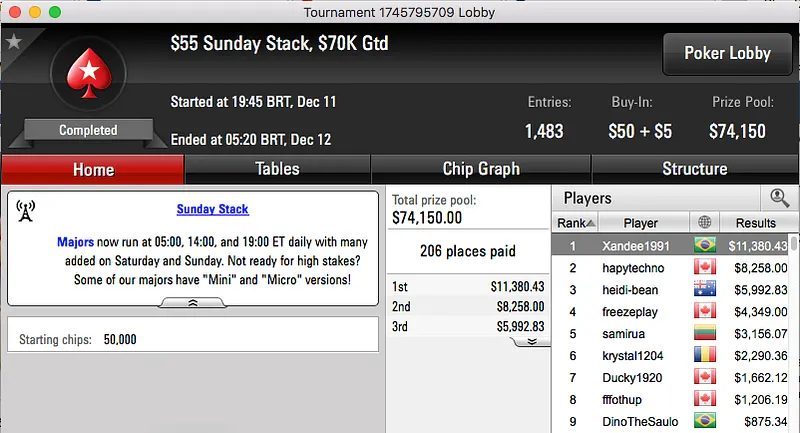Screen dimensions: 800x433
Task: Click the antenna announcement icon
Action: (26, 211)
